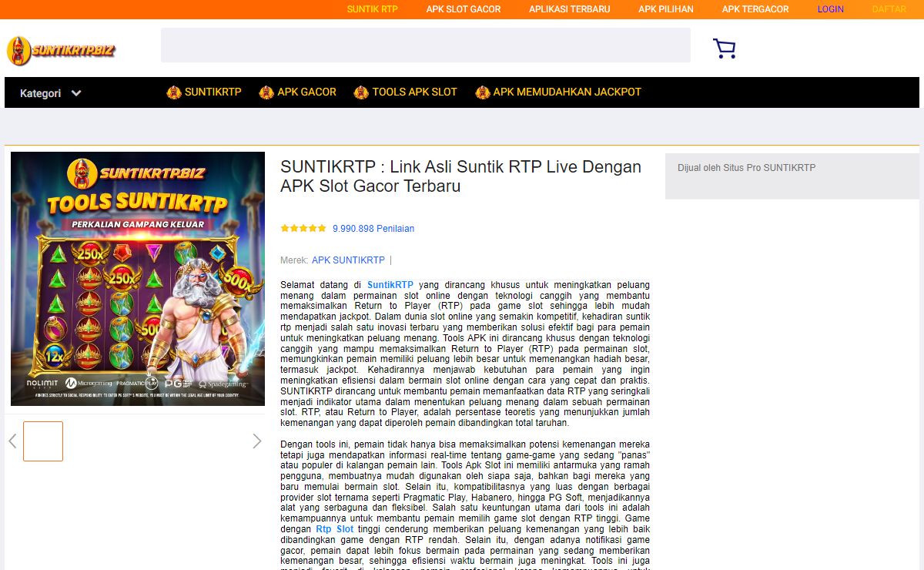Expand the Kategori dropdown

pyautogui.click(x=51, y=93)
